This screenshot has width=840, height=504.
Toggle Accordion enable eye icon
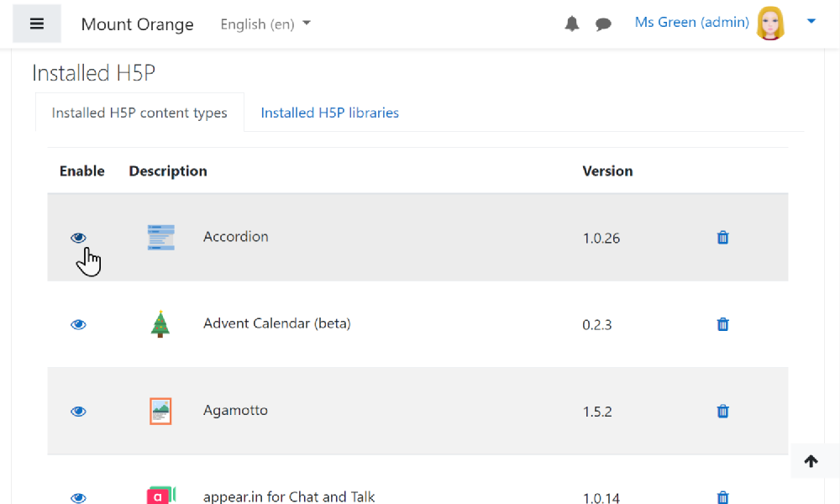pyautogui.click(x=78, y=238)
